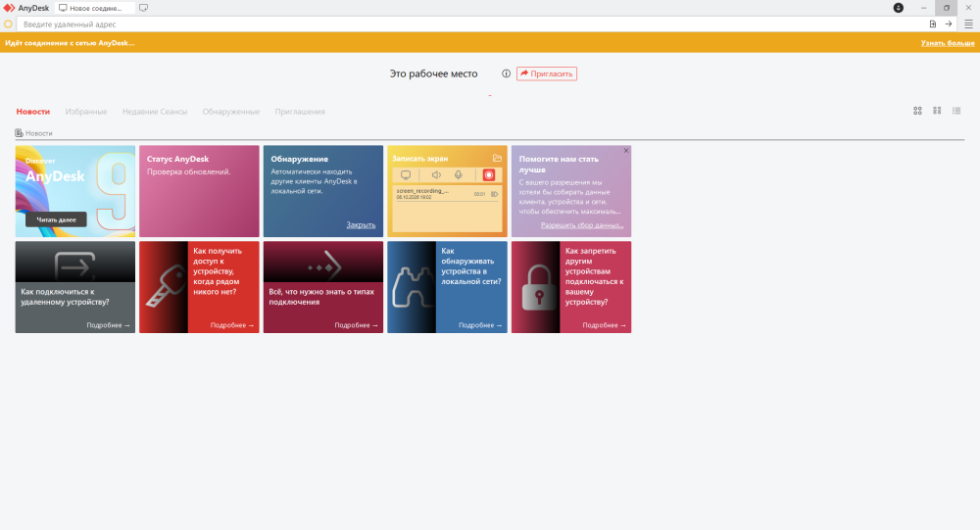
Task: Switch to large tiles view
Action: coord(917,111)
